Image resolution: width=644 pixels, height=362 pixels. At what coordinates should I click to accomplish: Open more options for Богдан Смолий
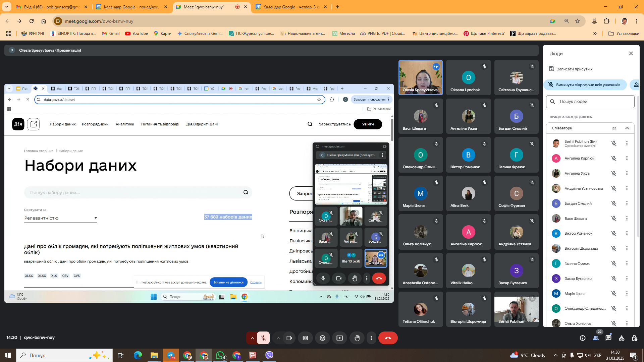point(627,203)
